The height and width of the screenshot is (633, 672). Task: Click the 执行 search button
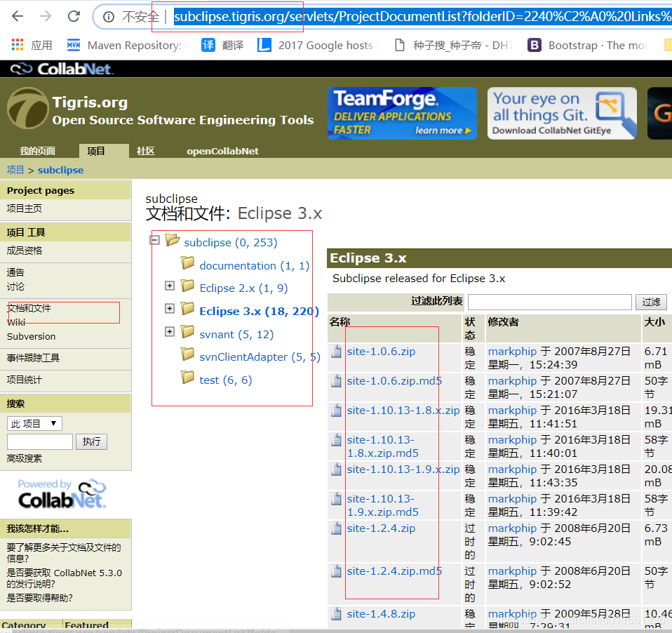pos(92,441)
